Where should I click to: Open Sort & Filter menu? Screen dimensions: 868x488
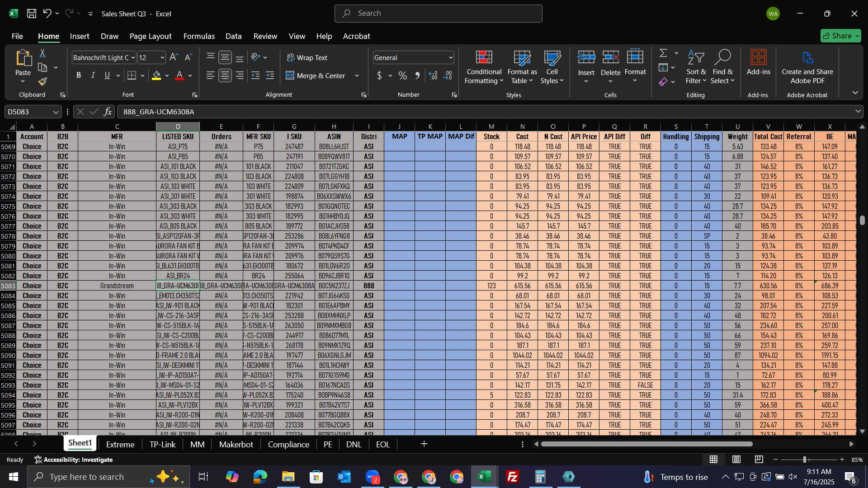click(696, 67)
